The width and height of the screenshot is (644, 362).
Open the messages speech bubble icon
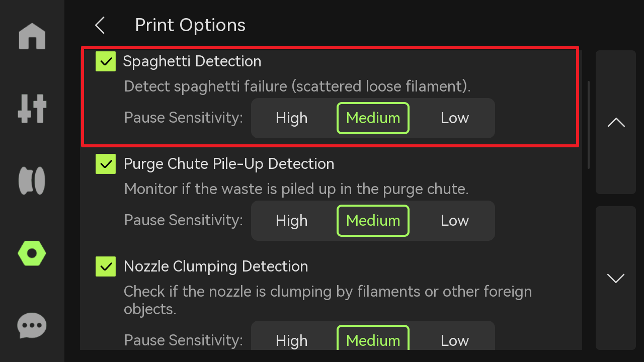tap(32, 326)
